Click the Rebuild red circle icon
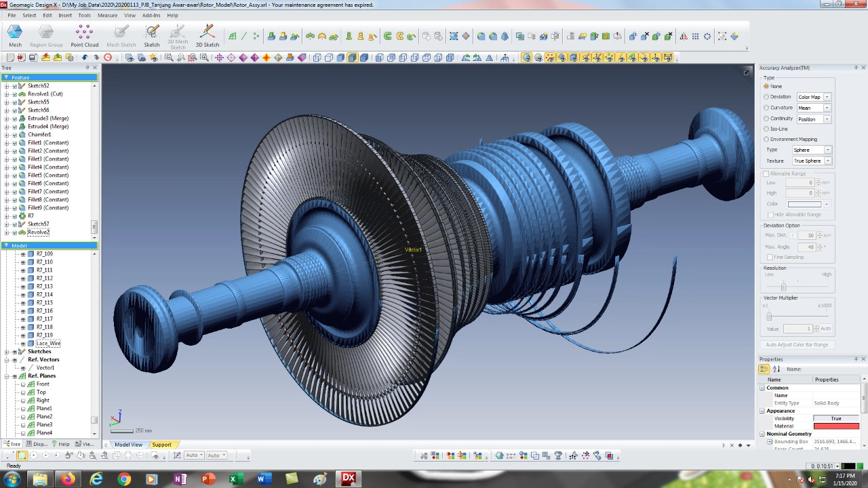The height and width of the screenshot is (488, 868). 107,58
